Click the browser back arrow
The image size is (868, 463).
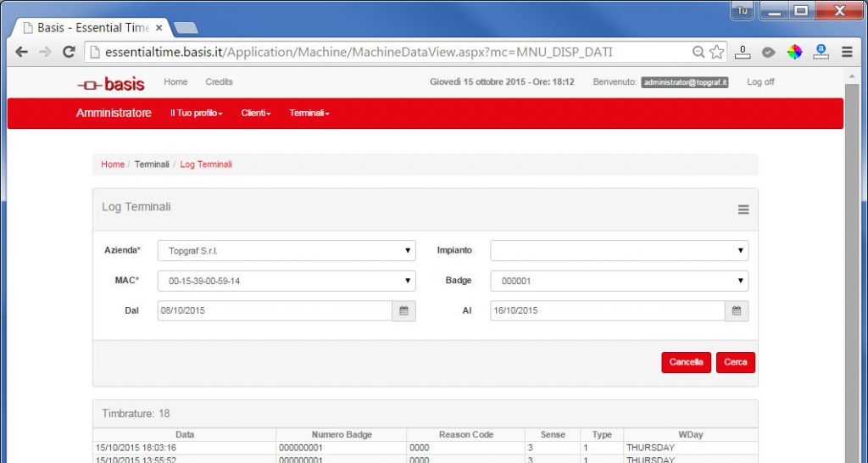point(22,53)
